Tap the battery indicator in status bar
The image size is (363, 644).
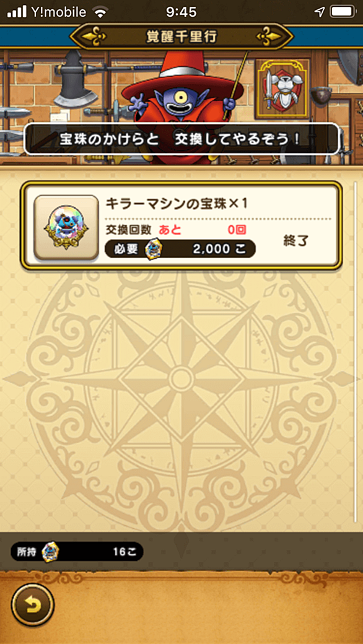point(343,12)
